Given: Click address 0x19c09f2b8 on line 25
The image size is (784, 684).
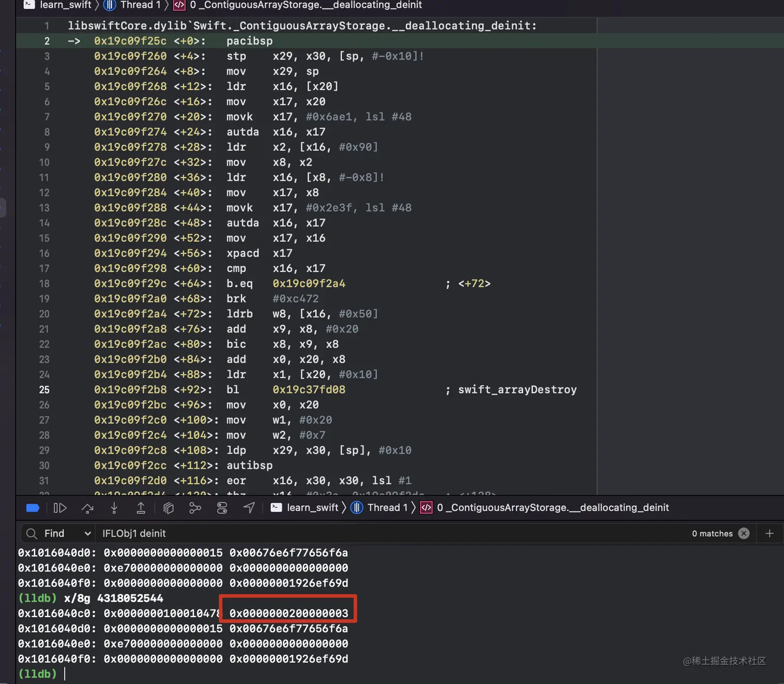Looking at the screenshot, I should tap(130, 390).
